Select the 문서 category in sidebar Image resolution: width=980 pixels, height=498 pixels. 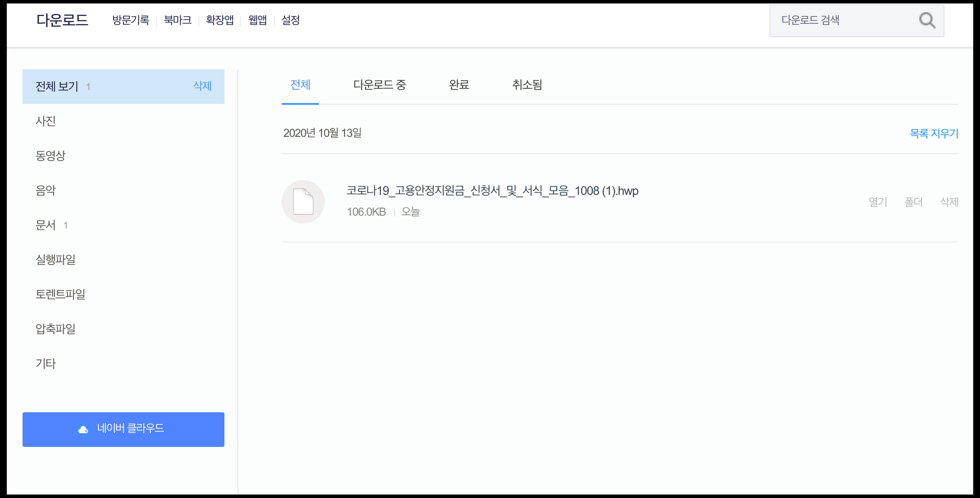click(46, 225)
